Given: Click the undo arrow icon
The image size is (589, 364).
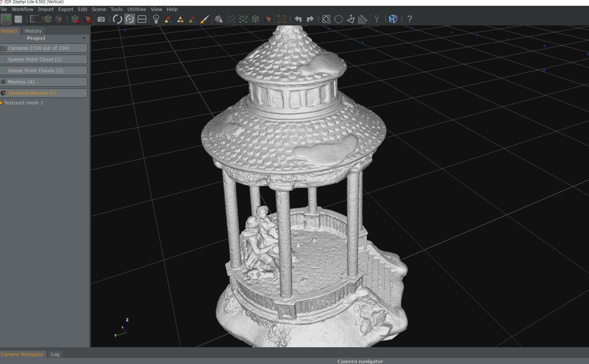Looking at the screenshot, I should [298, 19].
